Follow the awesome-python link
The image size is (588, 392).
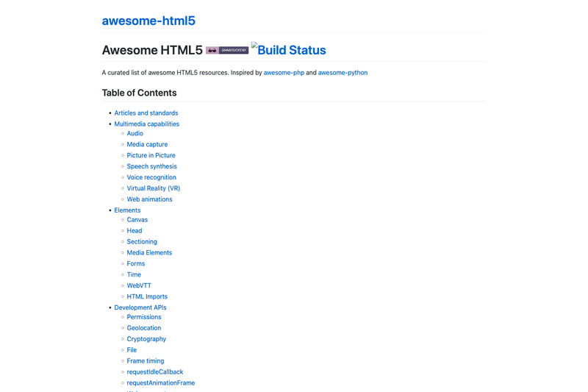pos(343,73)
